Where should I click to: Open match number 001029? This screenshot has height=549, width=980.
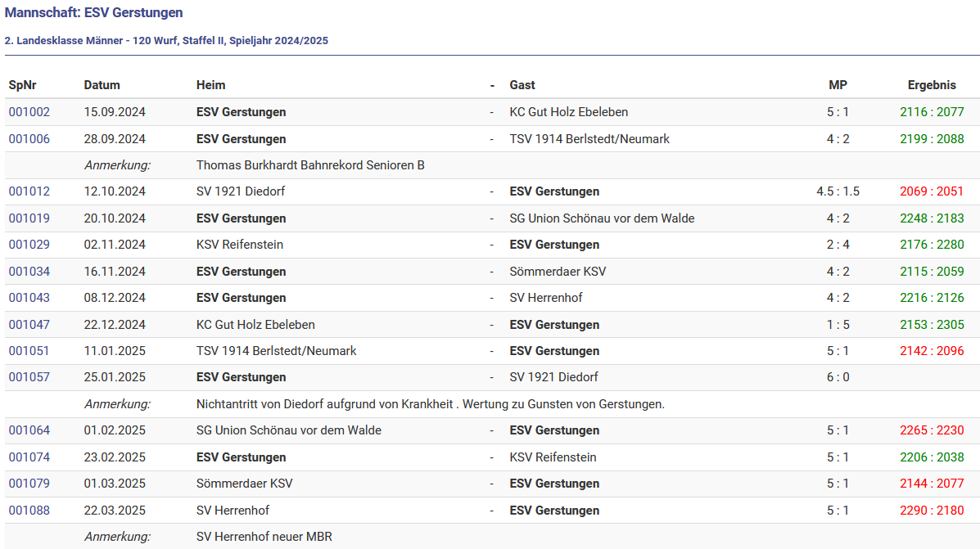[x=29, y=245]
